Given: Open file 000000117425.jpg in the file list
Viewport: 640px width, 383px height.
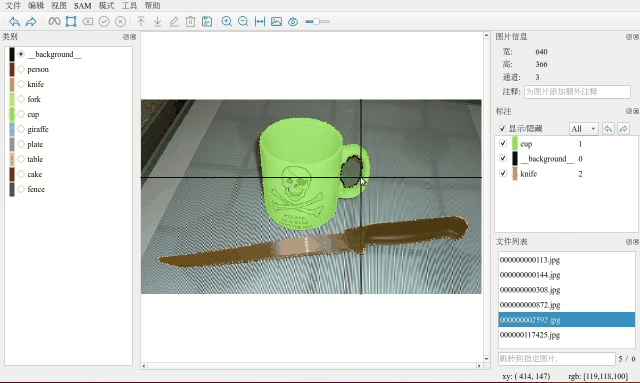Looking at the screenshot, I should pos(567,335).
